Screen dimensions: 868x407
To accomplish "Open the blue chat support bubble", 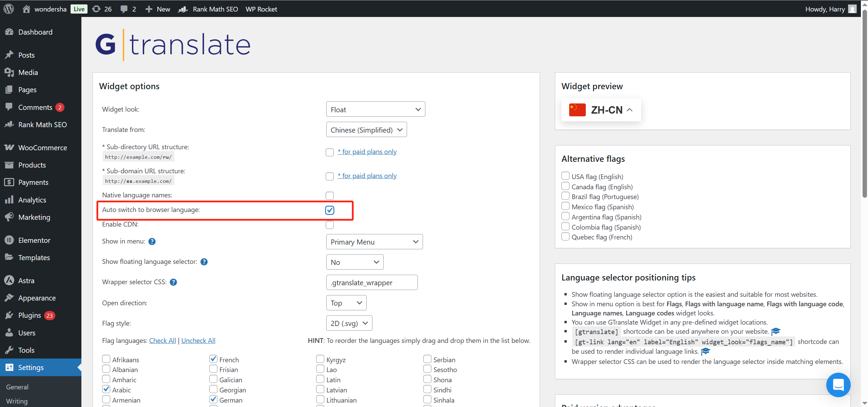I will tap(838, 385).
